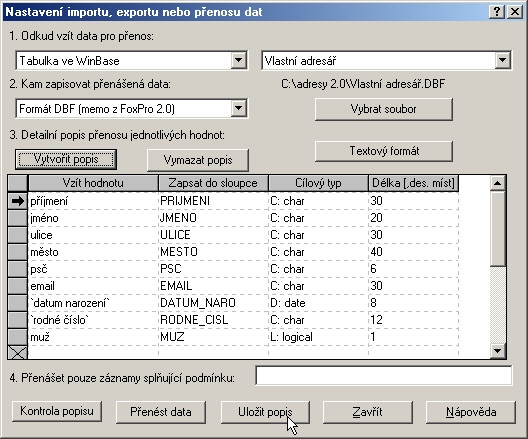Screen dimensions: 528x439
Task: Click the 'příjmení' source value cell
Action: click(93, 201)
